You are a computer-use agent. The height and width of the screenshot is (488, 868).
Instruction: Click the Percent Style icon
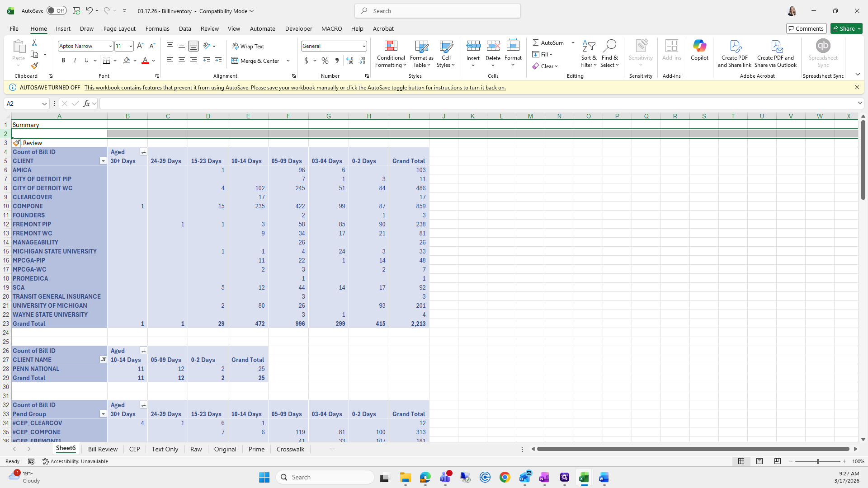[325, 61]
